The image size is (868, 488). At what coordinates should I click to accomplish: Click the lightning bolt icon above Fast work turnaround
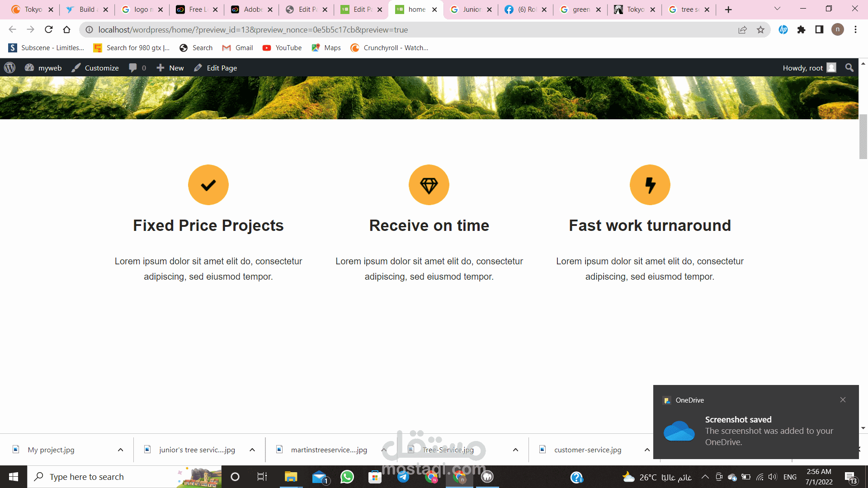click(x=650, y=185)
